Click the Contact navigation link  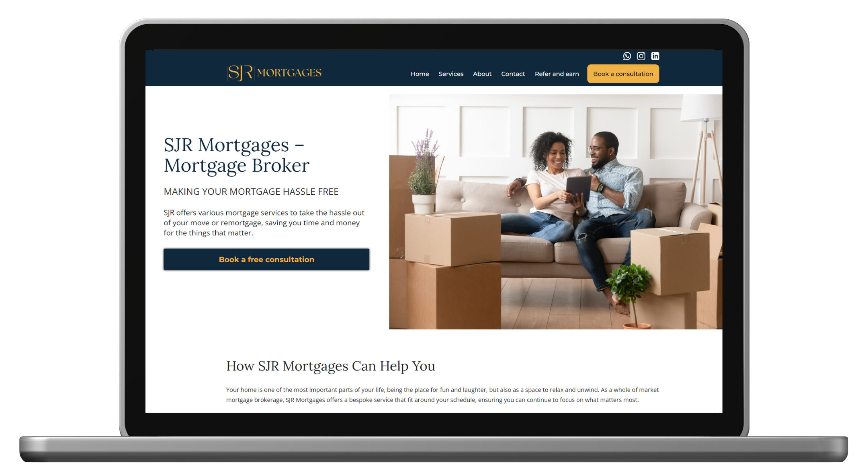(x=513, y=74)
